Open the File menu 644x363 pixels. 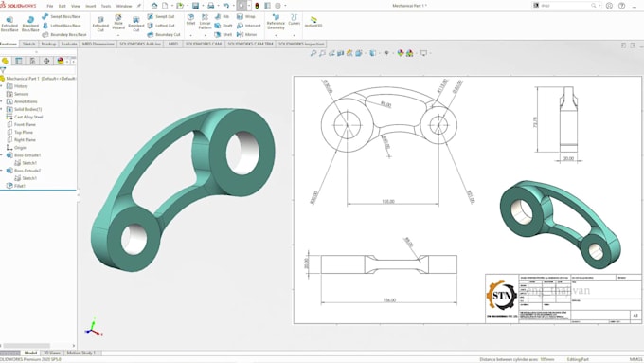point(50,7)
